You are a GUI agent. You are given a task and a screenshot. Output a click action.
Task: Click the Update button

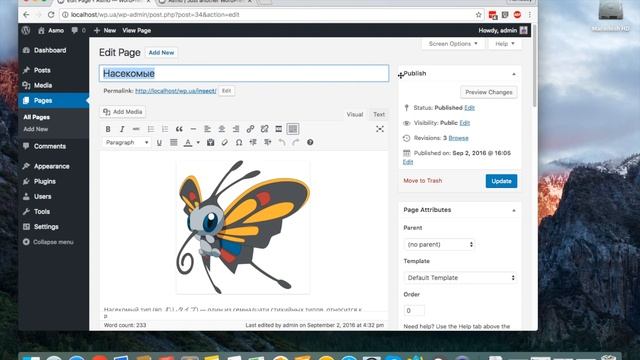tap(501, 181)
